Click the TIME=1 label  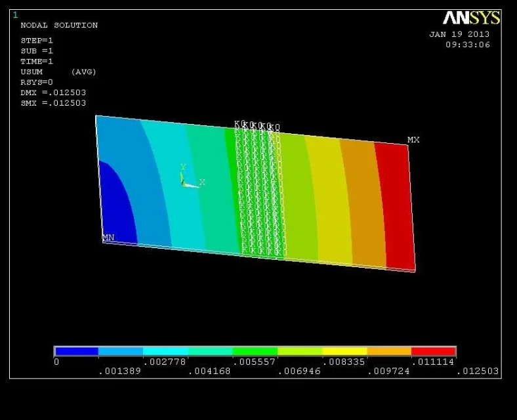[x=37, y=61]
